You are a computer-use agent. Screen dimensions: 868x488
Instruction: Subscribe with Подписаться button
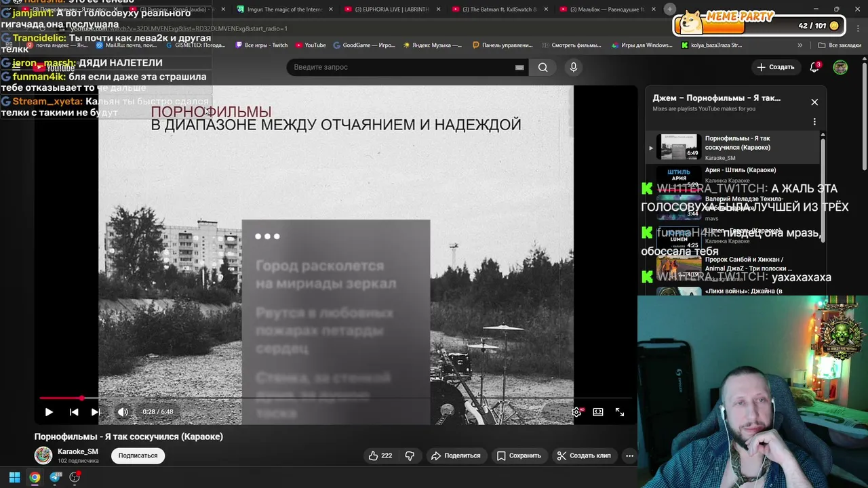click(x=138, y=455)
